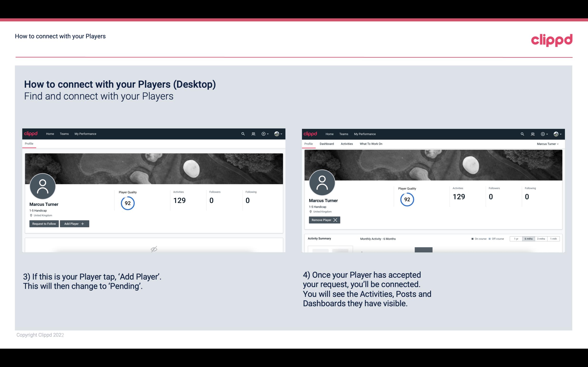Click the search icon in right panel navbar
Viewport: 588px width, 367px height.
point(522,133)
